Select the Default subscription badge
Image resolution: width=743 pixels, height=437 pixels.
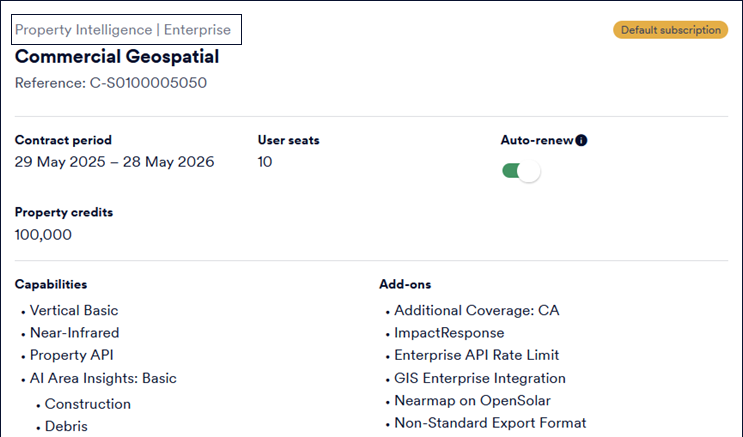point(671,30)
